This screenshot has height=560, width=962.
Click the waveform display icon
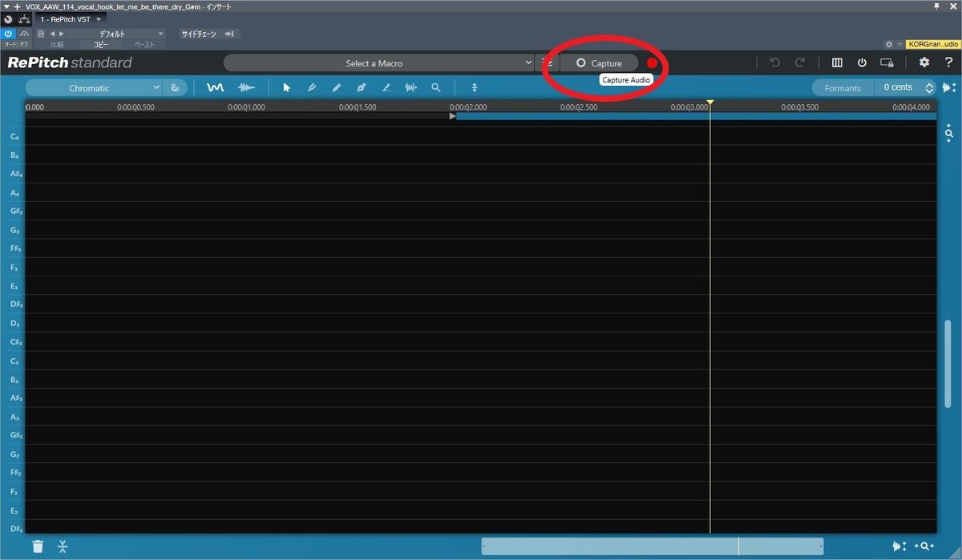[246, 87]
